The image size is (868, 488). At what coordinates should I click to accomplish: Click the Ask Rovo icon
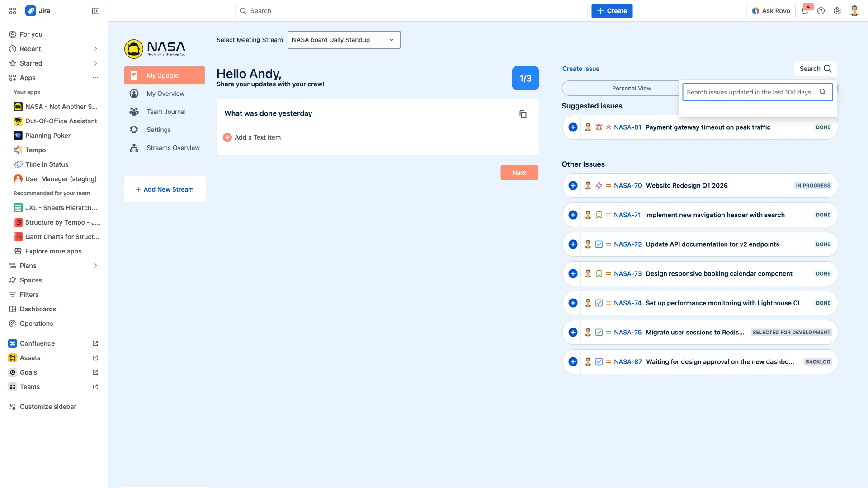[755, 10]
